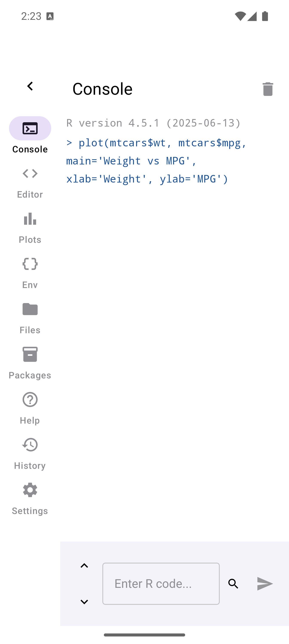
Task: Clear console with the trash icon
Action: tap(267, 89)
